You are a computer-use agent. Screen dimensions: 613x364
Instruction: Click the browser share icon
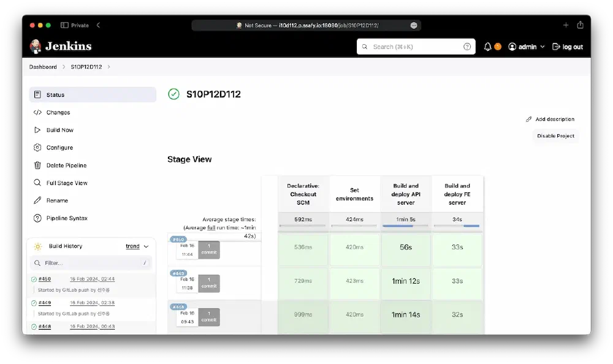580,25
